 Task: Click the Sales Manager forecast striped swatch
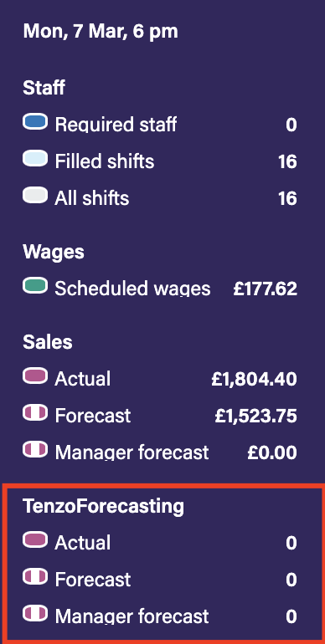pyautogui.click(x=35, y=450)
